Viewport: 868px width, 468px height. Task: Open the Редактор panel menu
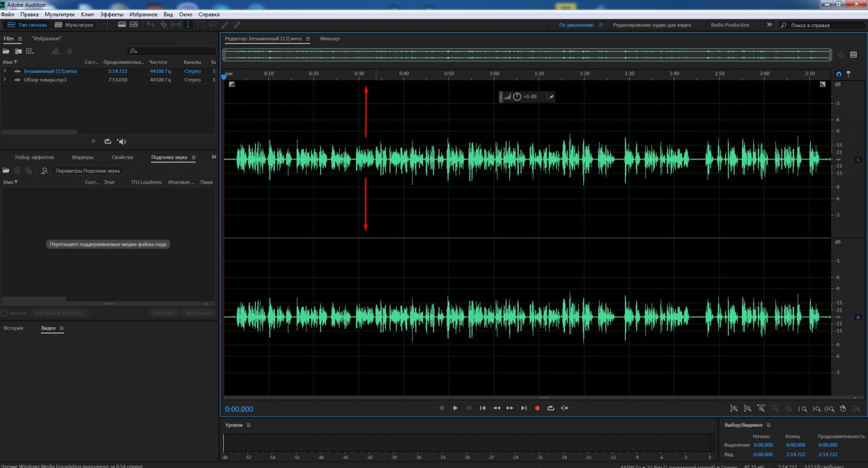[308, 39]
